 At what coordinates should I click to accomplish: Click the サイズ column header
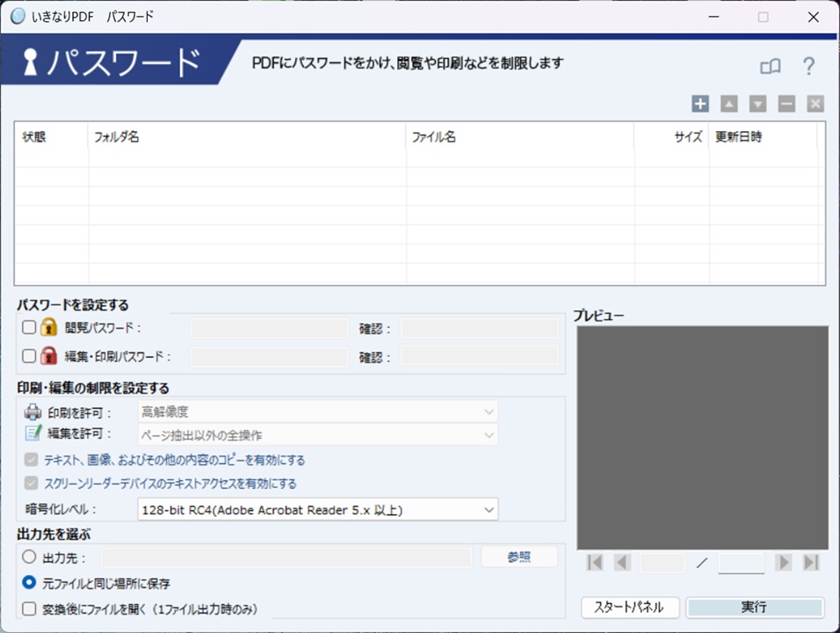click(671, 136)
